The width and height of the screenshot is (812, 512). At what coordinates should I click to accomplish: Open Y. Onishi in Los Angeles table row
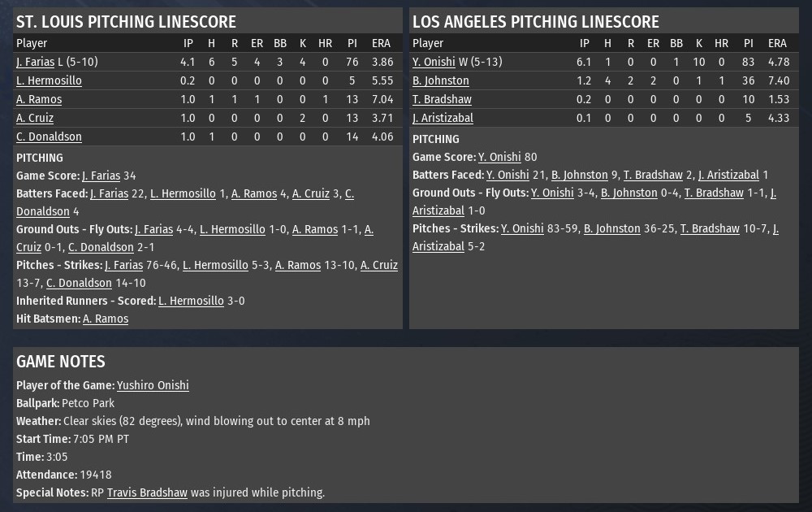[434, 62]
